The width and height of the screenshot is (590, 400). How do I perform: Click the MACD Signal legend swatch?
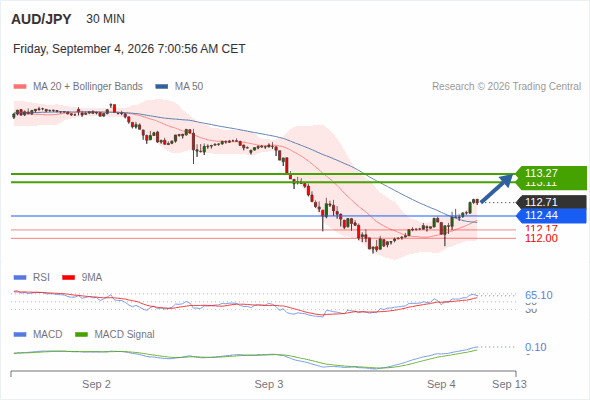(x=81, y=335)
